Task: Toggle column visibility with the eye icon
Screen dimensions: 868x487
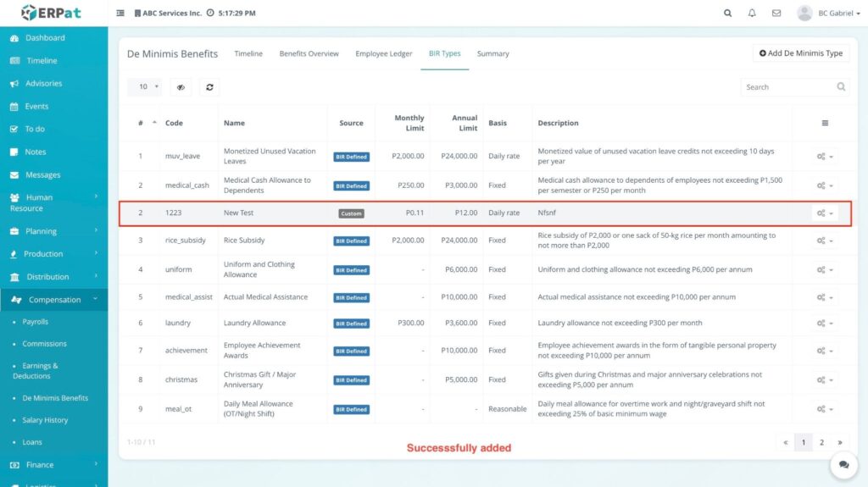Action: pyautogui.click(x=181, y=87)
